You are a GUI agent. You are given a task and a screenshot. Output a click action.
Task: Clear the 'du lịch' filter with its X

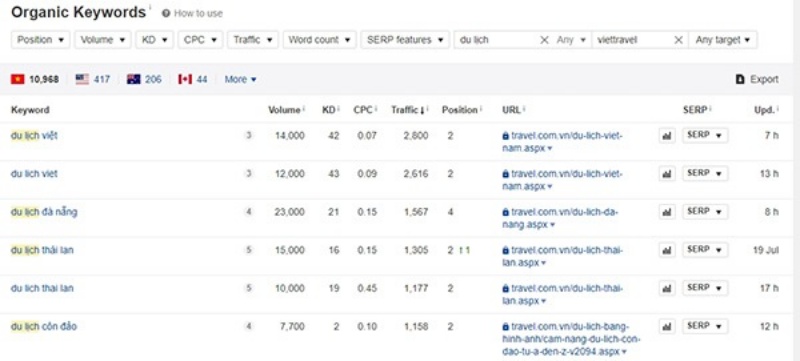[x=544, y=40]
